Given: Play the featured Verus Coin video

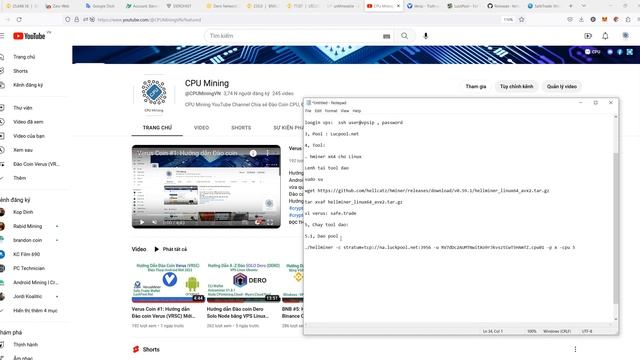Looking at the screenshot, I should 142,222.
